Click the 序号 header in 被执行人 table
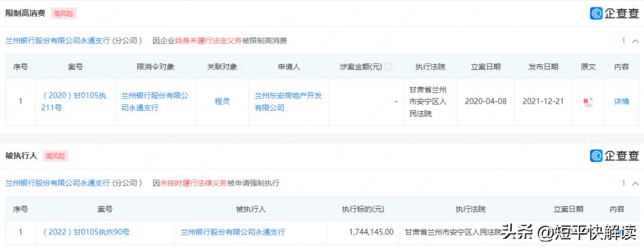 pyautogui.click(x=20, y=209)
